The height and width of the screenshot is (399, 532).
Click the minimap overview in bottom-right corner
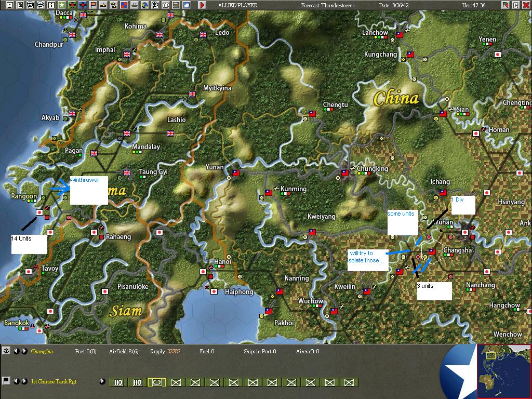tap(504, 371)
